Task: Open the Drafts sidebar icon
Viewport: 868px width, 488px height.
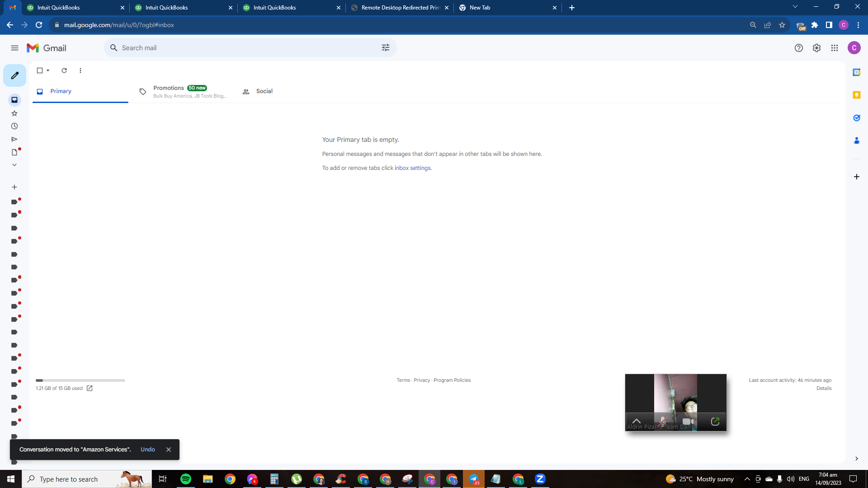Action: (x=14, y=152)
